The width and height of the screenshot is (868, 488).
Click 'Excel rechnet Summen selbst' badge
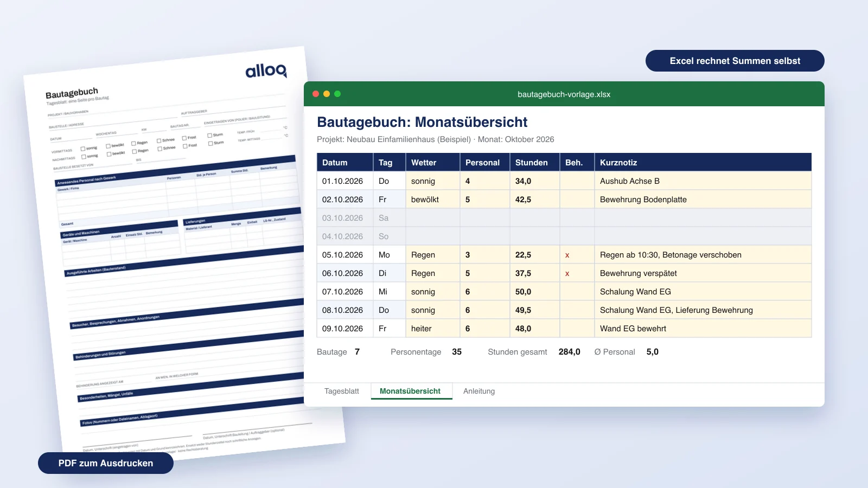click(x=735, y=61)
